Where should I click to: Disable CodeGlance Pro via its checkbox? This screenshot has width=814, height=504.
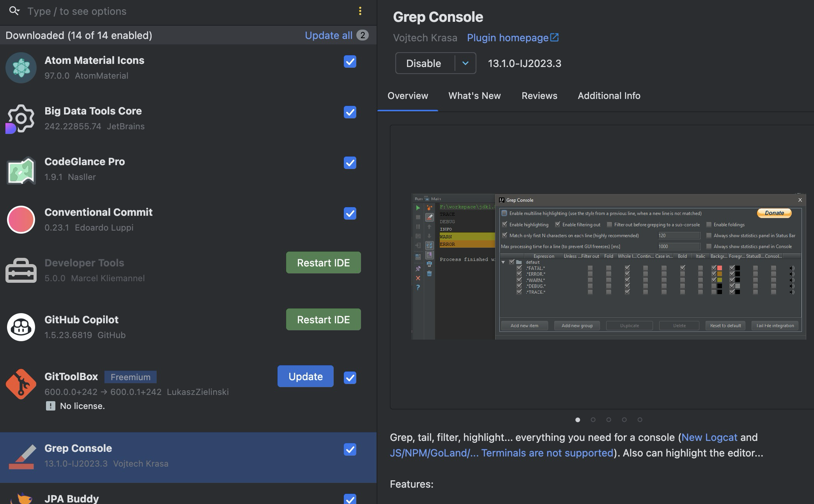coord(350,163)
